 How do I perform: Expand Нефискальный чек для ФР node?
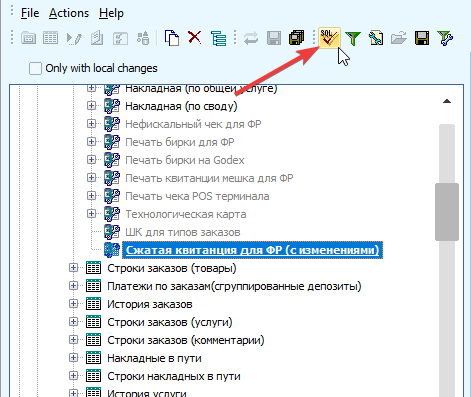(x=91, y=124)
